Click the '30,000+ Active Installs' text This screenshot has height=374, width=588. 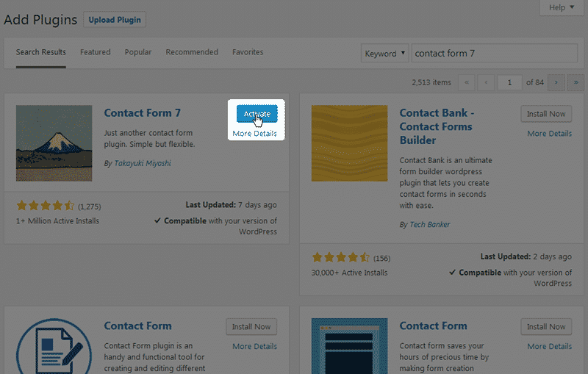[x=349, y=273]
